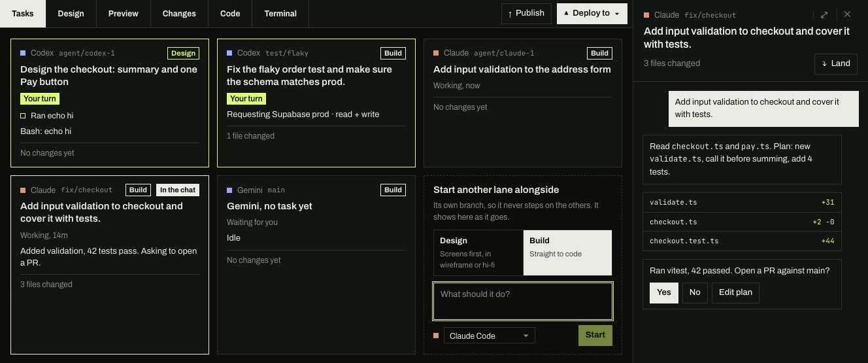
Task: Click the Build badge on fix/checkout card
Action: coord(138,190)
